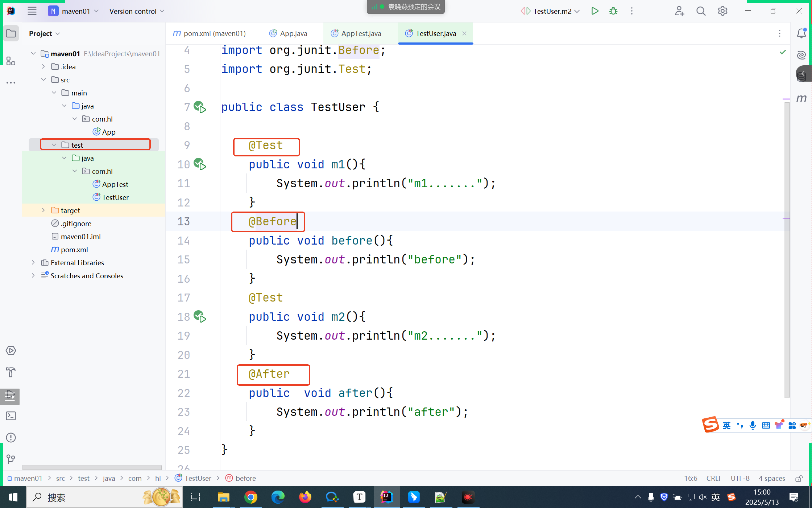Viewport: 812px width, 508px height.
Task: Open the Git version control tool window
Action: [x=11, y=459]
